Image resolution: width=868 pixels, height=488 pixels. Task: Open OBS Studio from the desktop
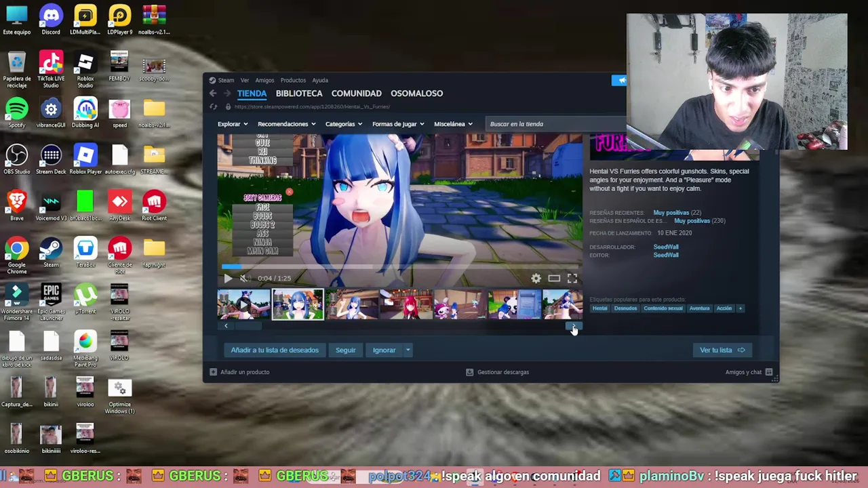(x=17, y=160)
